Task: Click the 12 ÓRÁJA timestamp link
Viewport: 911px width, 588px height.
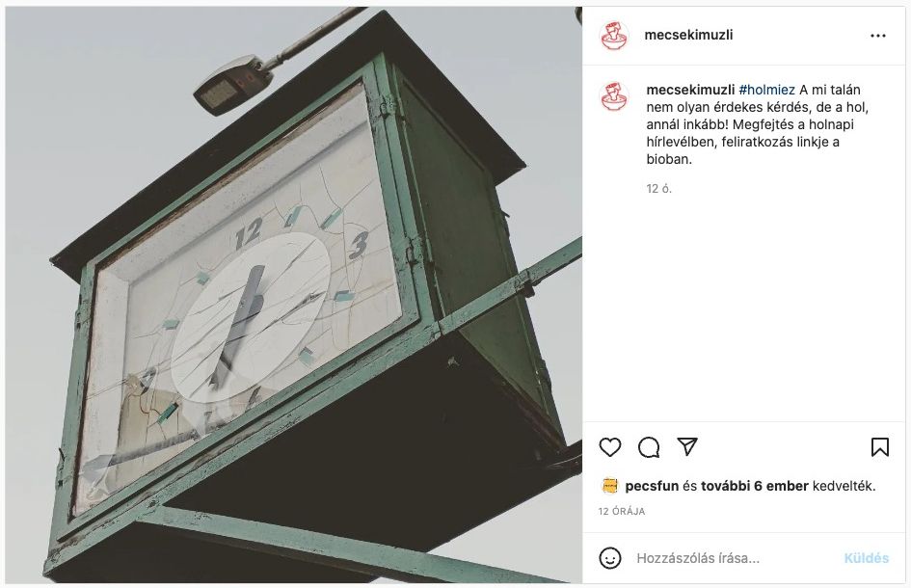Action: point(622,511)
